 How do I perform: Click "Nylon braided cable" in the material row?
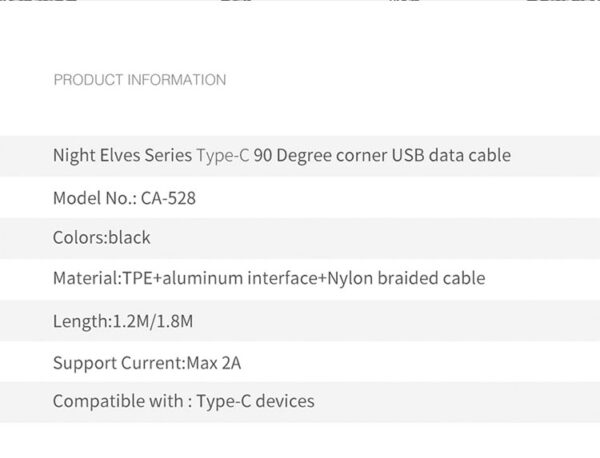tap(406, 279)
